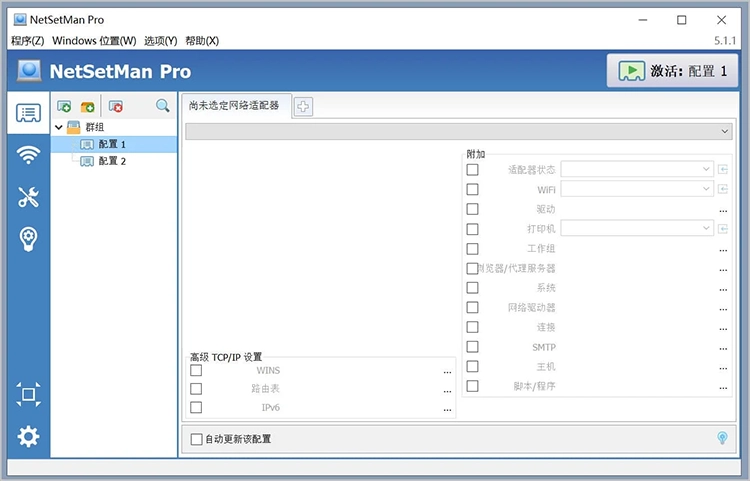The image size is (750, 481).
Task: Open settings gear in sidebar
Action: 28,436
